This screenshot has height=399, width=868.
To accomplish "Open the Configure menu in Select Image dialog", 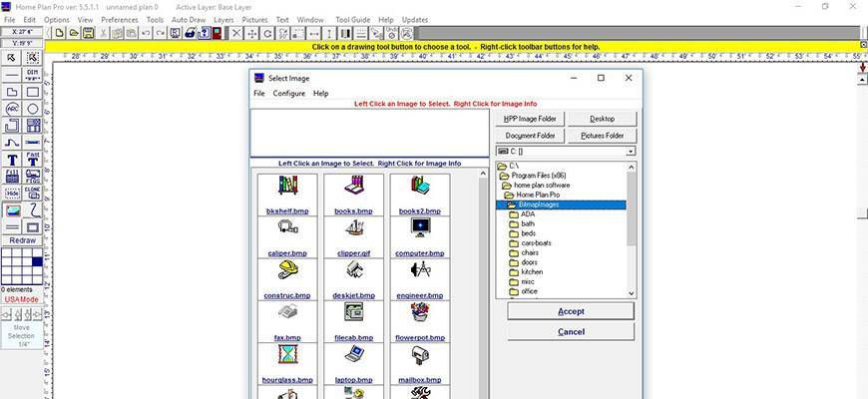I will pos(289,93).
